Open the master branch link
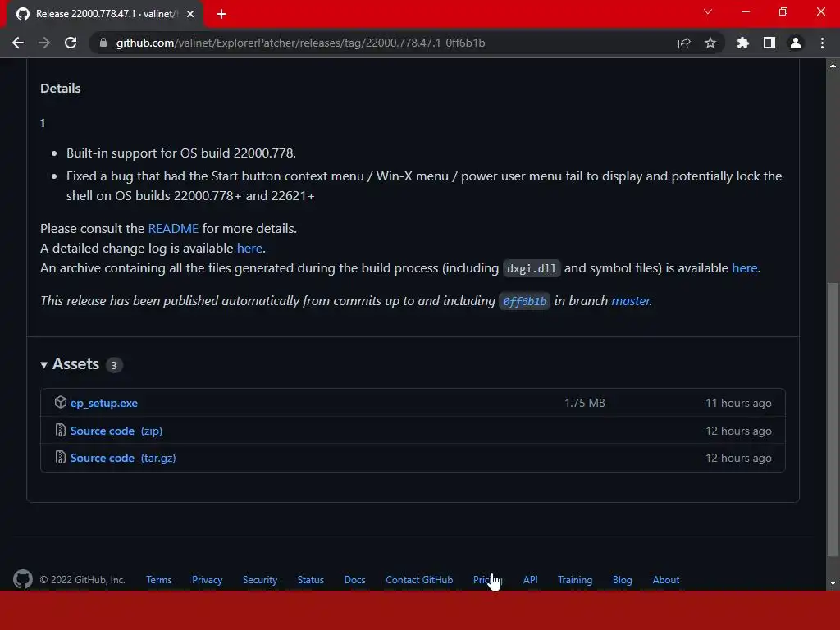 tap(631, 300)
